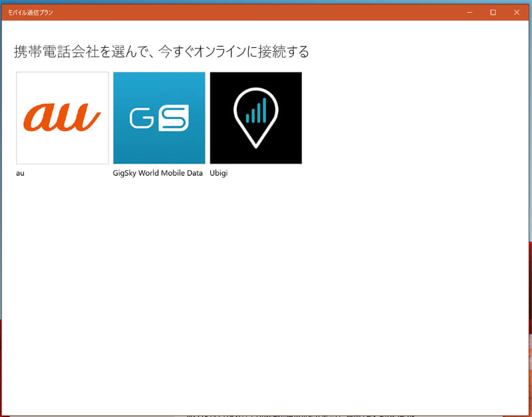The image size is (532, 417).
Task: Close the Mobile Plans window
Action: pos(517,12)
